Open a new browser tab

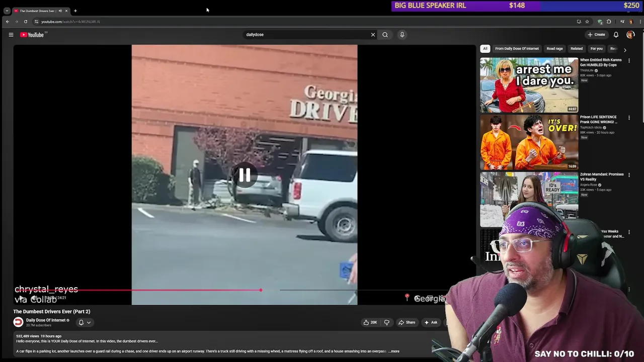75,11
